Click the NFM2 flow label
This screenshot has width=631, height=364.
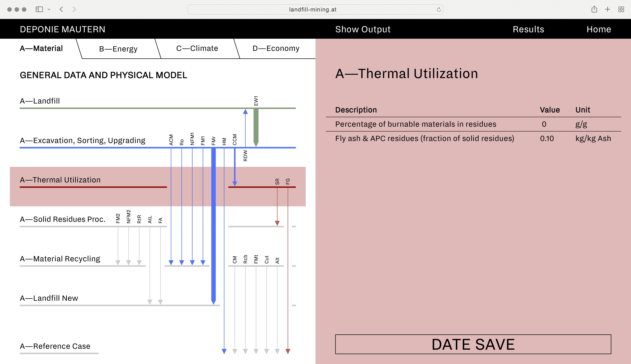[x=128, y=216]
